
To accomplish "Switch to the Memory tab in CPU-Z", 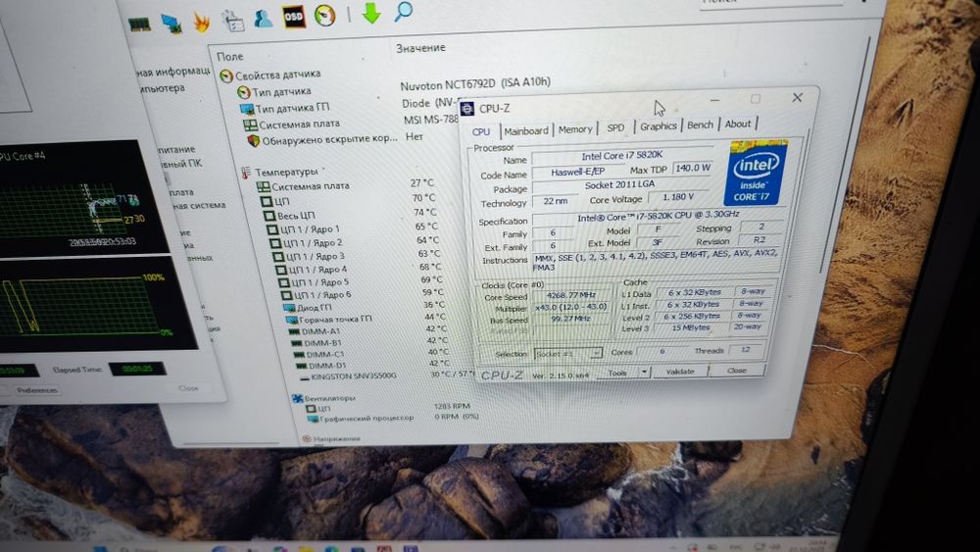I will [x=575, y=128].
